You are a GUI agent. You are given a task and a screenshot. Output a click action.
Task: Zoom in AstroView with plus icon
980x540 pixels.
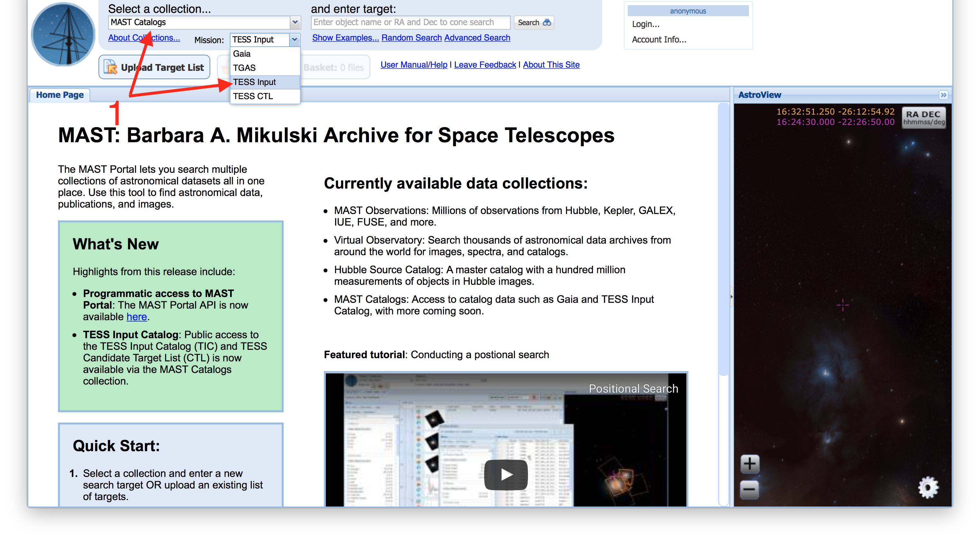749,464
